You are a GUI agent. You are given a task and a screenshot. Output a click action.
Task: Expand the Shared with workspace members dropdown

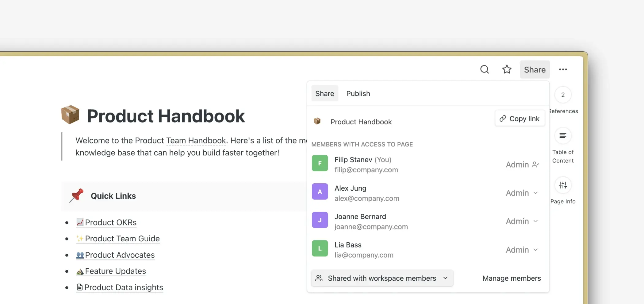pos(446,278)
